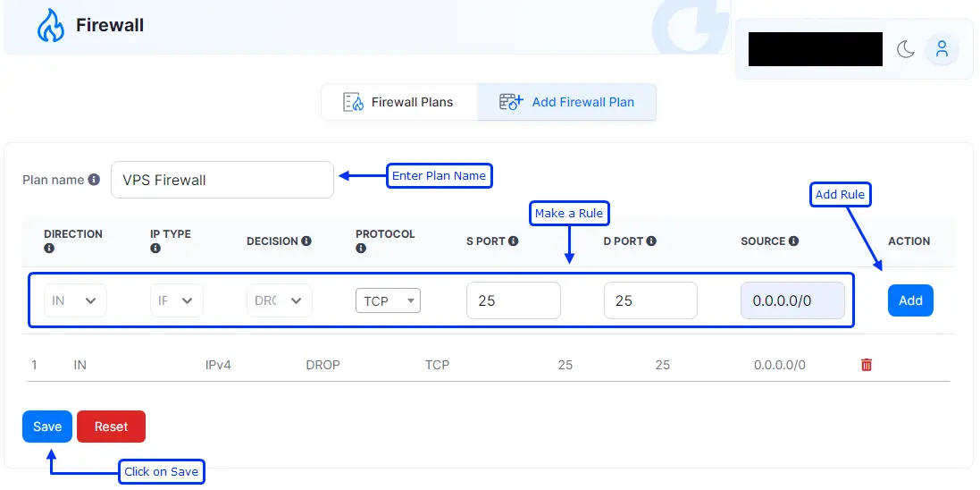This screenshot has width=980, height=490.
Task: Click the Direction column info icon
Action: (x=49, y=249)
